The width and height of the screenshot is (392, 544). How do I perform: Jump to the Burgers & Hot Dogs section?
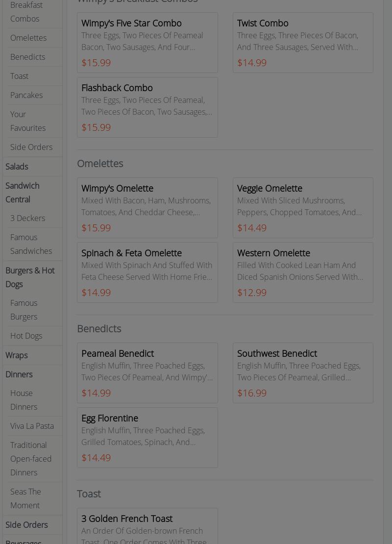(30, 277)
